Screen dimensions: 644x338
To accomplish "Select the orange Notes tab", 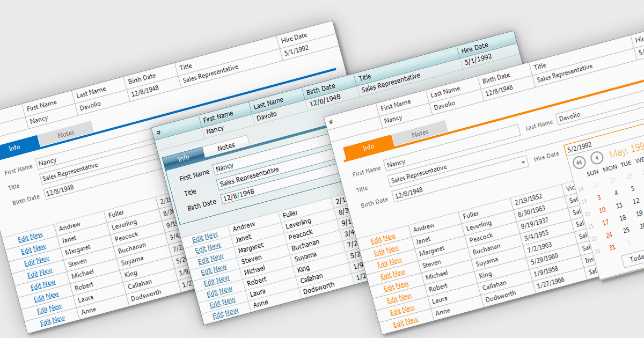I will pos(420,133).
